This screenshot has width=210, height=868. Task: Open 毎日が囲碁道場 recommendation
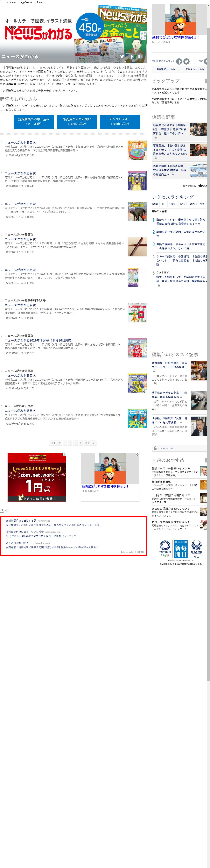click(x=161, y=482)
